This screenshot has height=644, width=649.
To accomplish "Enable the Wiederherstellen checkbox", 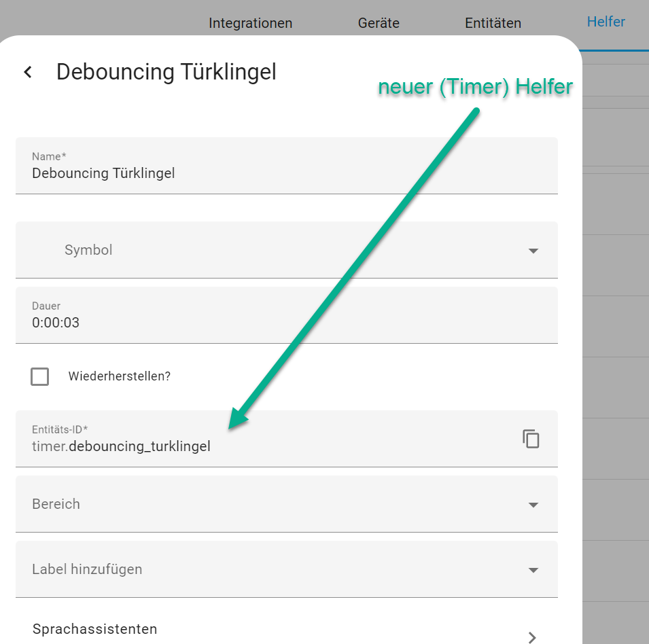I will click(39, 376).
